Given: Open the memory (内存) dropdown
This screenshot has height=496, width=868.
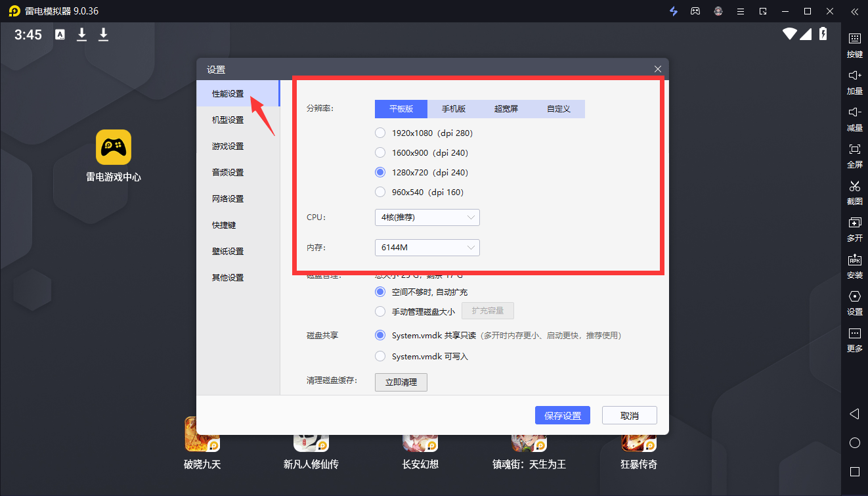Looking at the screenshot, I should (x=427, y=247).
